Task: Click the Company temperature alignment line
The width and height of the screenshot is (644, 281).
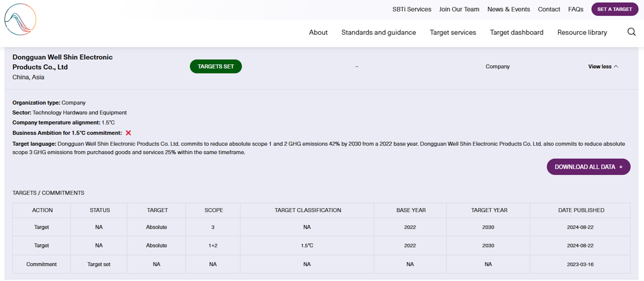Action: click(x=63, y=123)
